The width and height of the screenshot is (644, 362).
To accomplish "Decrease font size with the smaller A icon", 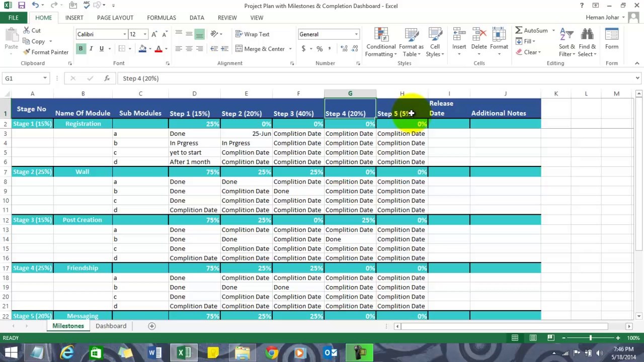I will coord(165,34).
